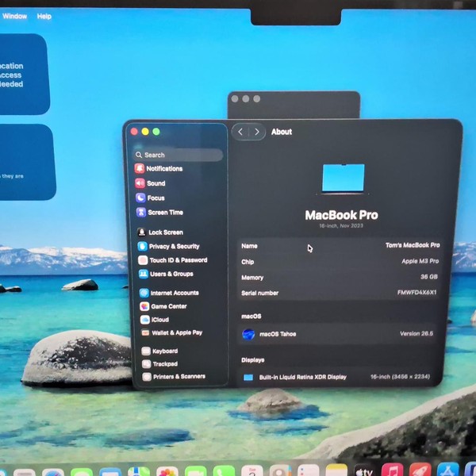Go forward with the right chevron button
Image resolution: width=476 pixels, height=476 pixels.
pos(257,132)
